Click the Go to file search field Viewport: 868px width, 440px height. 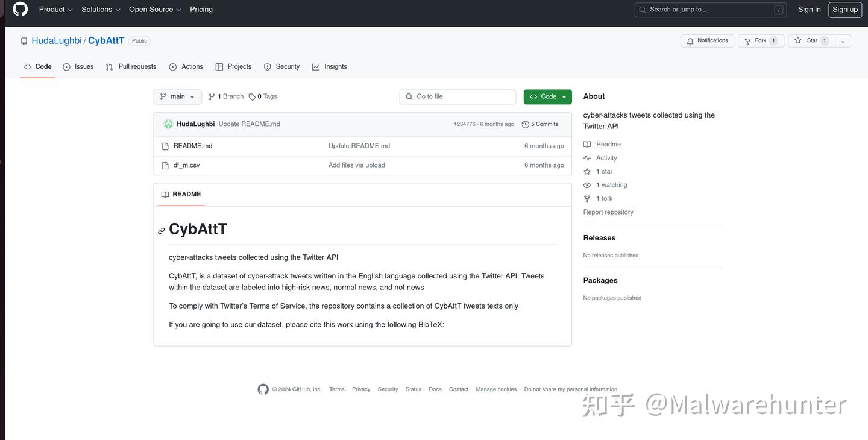point(458,96)
